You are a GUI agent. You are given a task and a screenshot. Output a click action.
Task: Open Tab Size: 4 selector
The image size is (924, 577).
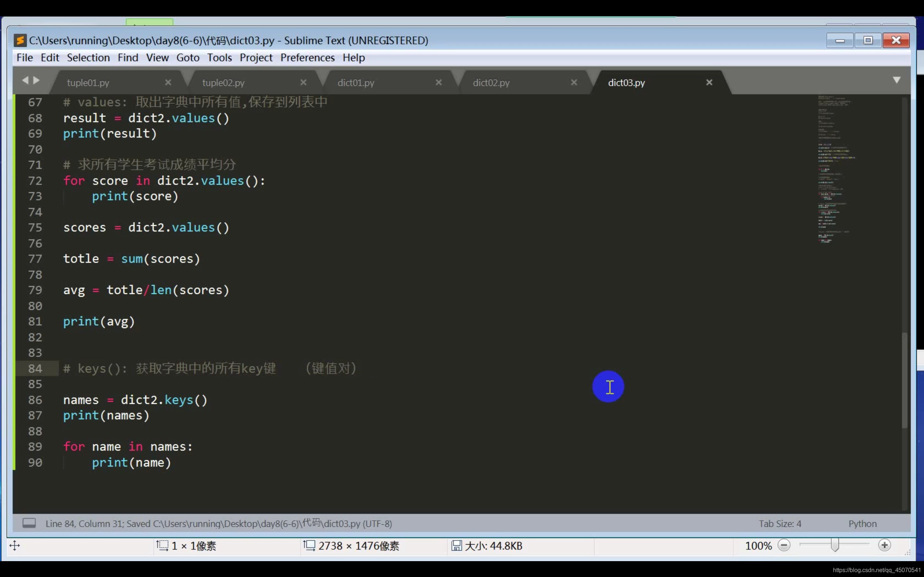tap(780, 524)
